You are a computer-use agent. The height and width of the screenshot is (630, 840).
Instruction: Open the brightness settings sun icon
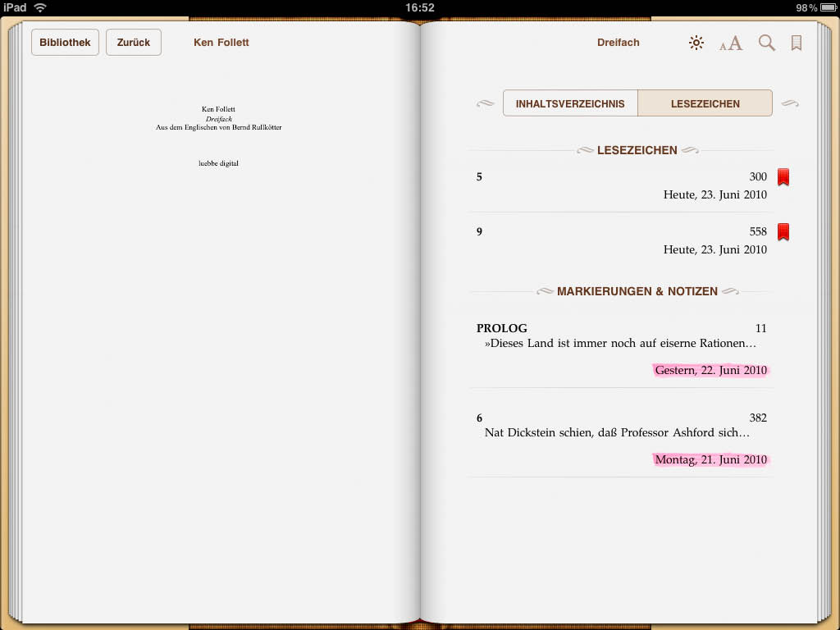pyautogui.click(x=696, y=43)
